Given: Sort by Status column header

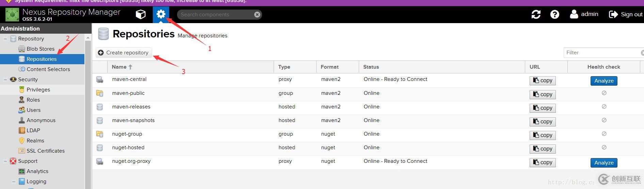Looking at the screenshot, I should (442, 67).
